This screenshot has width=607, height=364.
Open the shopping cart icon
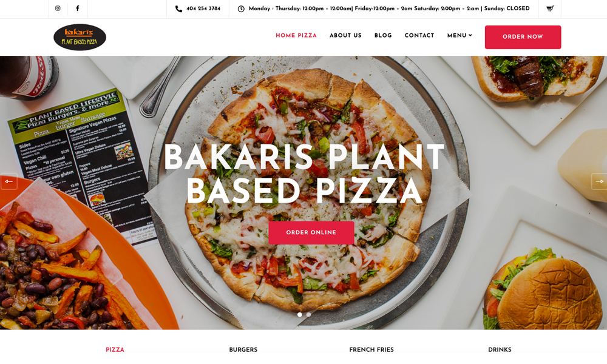click(x=550, y=8)
